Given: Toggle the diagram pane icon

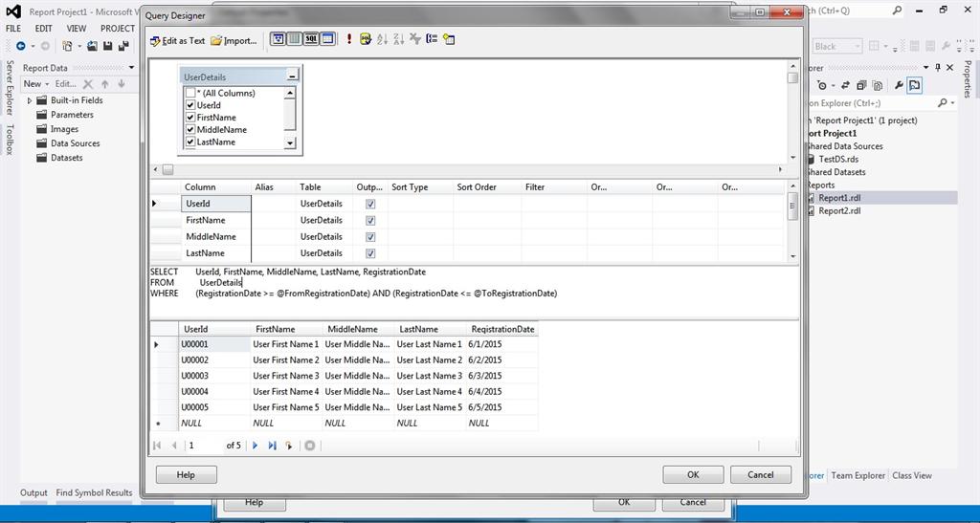Looking at the screenshot, I should click(278, 39).
